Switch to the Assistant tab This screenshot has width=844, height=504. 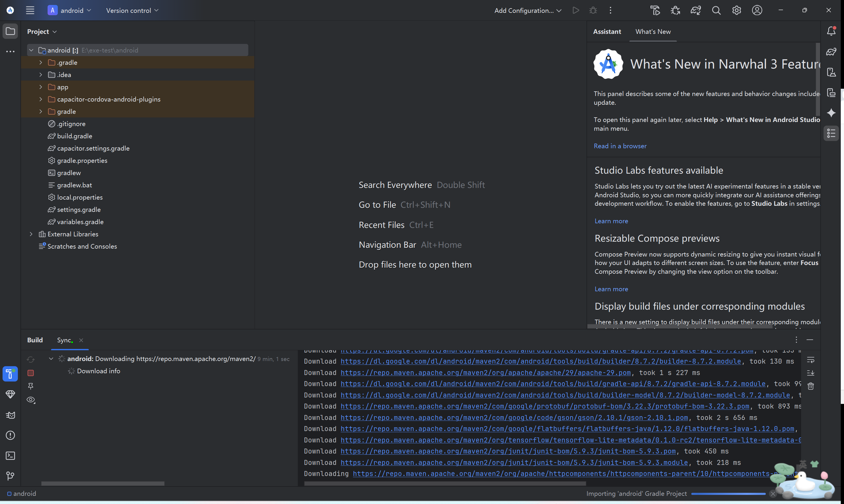coord(607,32)
